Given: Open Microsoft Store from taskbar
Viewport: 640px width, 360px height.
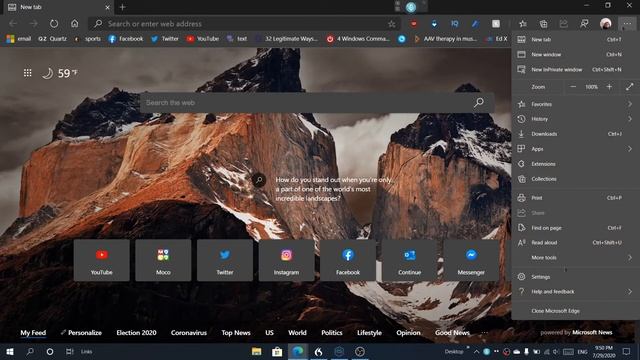Looking at the screenshot, I should point(277,351).
